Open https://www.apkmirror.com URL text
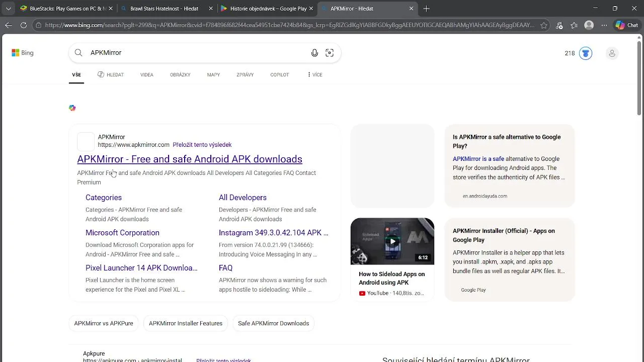The image size is (644, 362). [133, 145]
